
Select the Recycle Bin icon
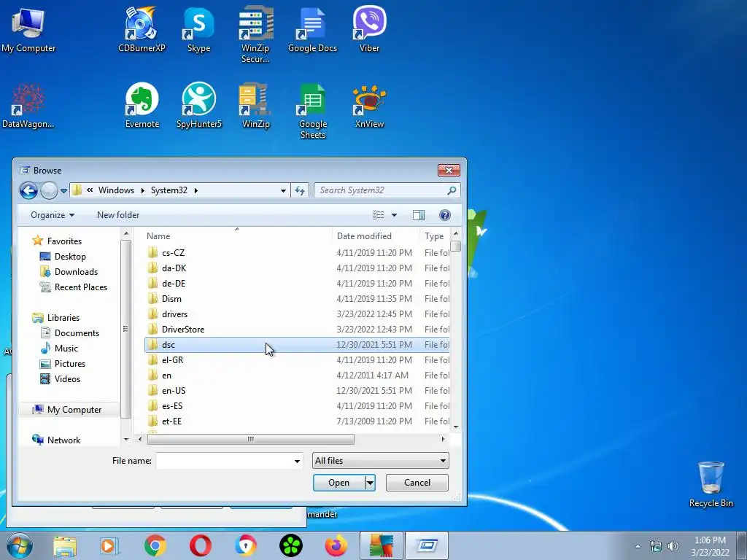[711, 484]
